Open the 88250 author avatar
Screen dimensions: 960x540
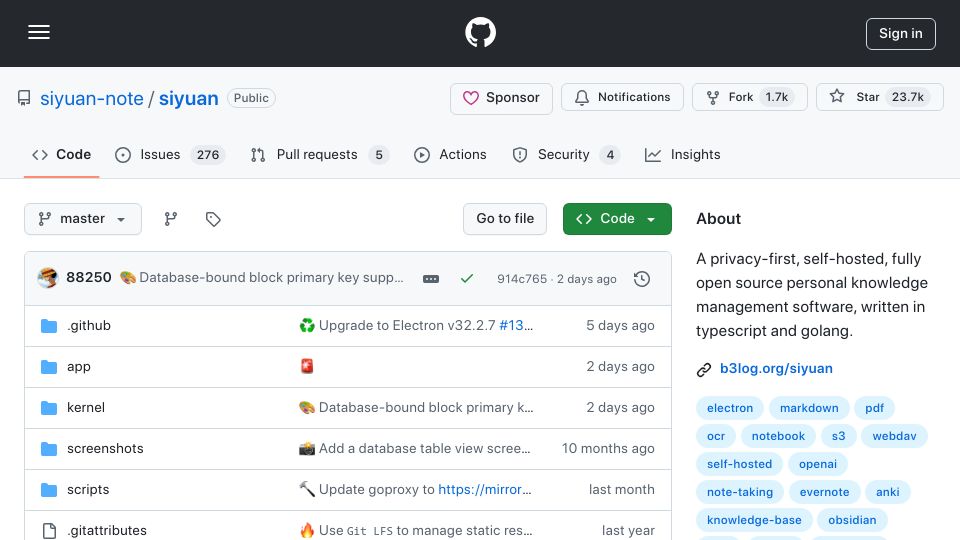[x=47, y=278]
